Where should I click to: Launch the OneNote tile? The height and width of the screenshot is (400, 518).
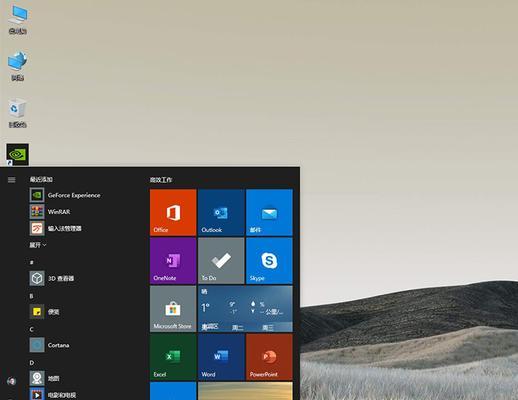pos(173,261)
